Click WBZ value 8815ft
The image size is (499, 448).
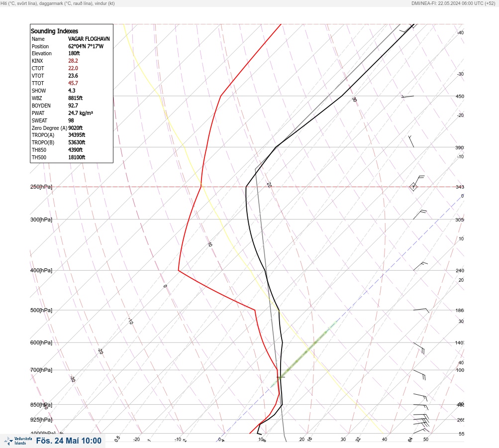point(75,98)
